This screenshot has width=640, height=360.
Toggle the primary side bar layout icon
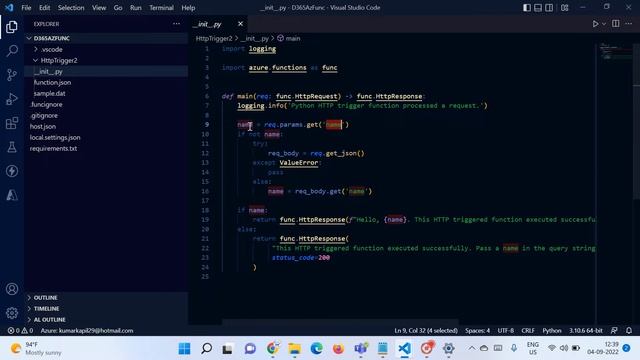point(527,8)
